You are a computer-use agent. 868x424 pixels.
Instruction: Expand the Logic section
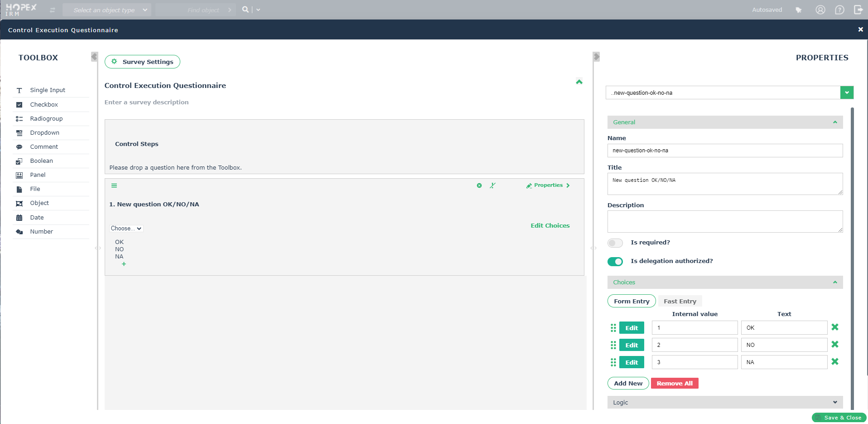click(x=725, y=402)
